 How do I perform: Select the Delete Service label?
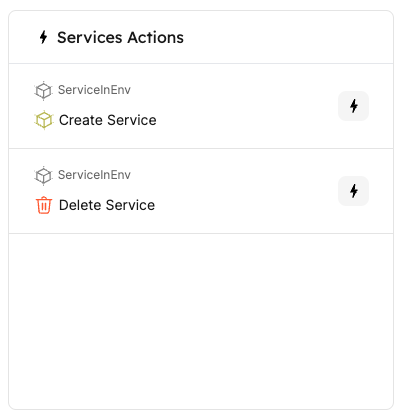[x=107, y=205]
